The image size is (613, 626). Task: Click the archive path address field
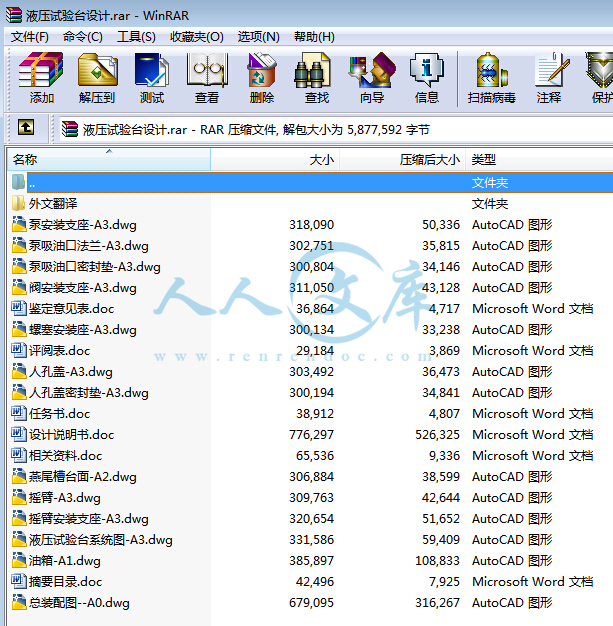tap(336, 129)
